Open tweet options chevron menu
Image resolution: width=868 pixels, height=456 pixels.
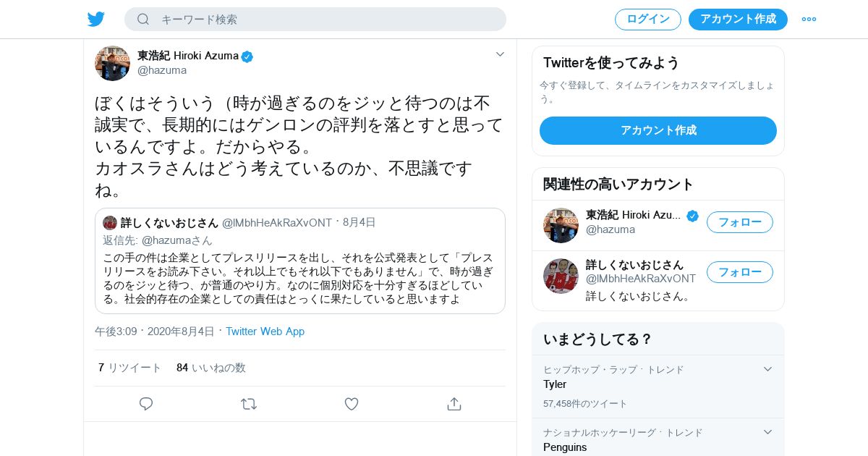click(x=500, y=54)
